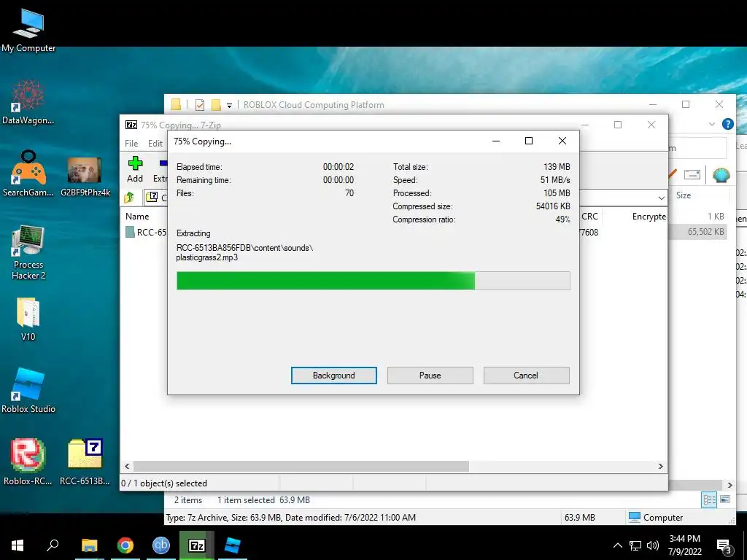The image size is (747, 560).
Task: Open the V10 folder on desktop
Action: pyautogui.click(x=28, y=319)
